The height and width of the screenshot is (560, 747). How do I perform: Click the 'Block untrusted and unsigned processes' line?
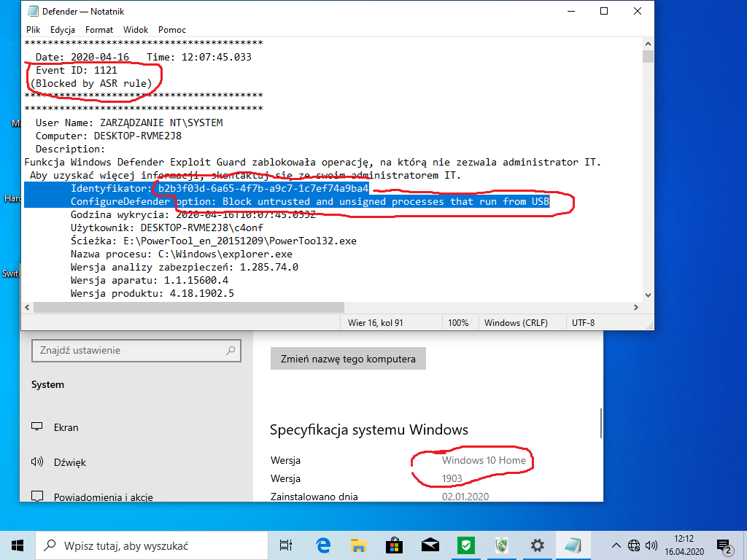pyautogui.click(x=310, y=201)
